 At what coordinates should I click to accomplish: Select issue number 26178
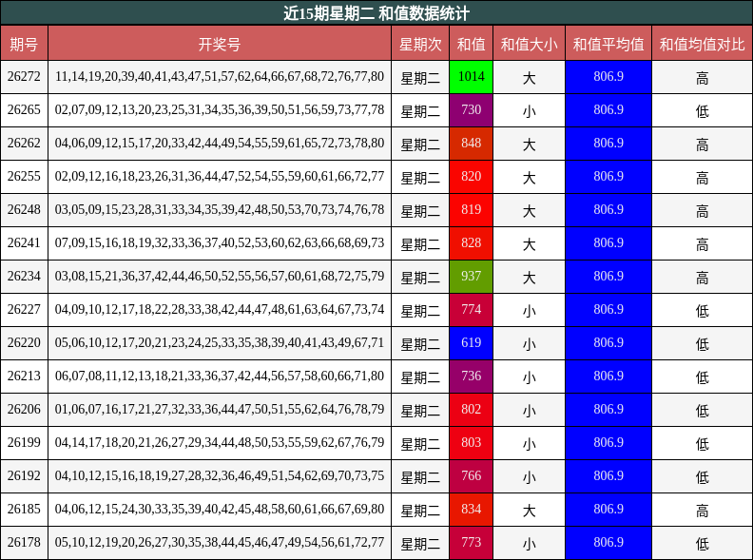(x=24, y=542)
